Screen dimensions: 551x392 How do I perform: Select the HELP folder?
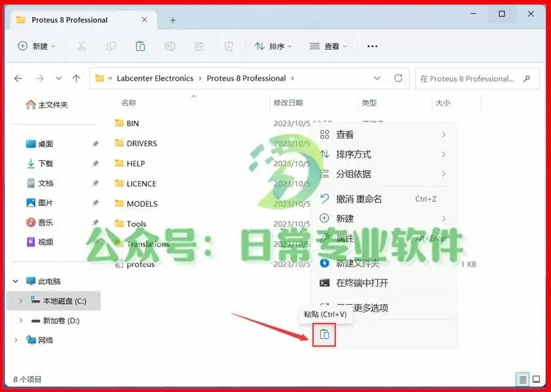pos(130,164)
